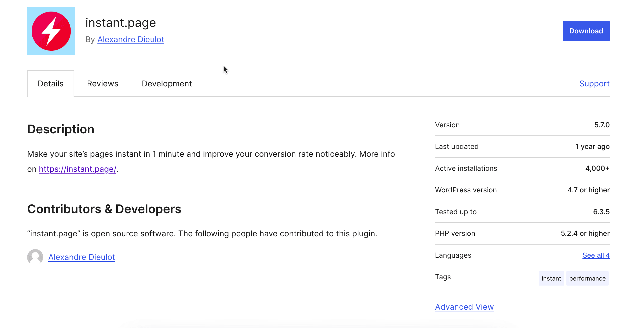Follow the https://instant.page/ link
Image resolution: width=644 pixels, height=328 pixels.
click(77, 169)
